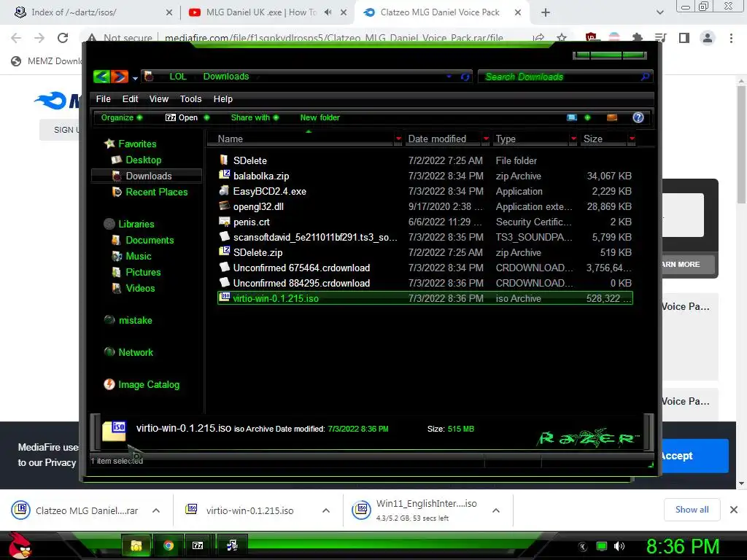Screen dimensions: 747x560
Task: Select virtio-win-0.1.215.iso file icon
Action: click(224, 297)
